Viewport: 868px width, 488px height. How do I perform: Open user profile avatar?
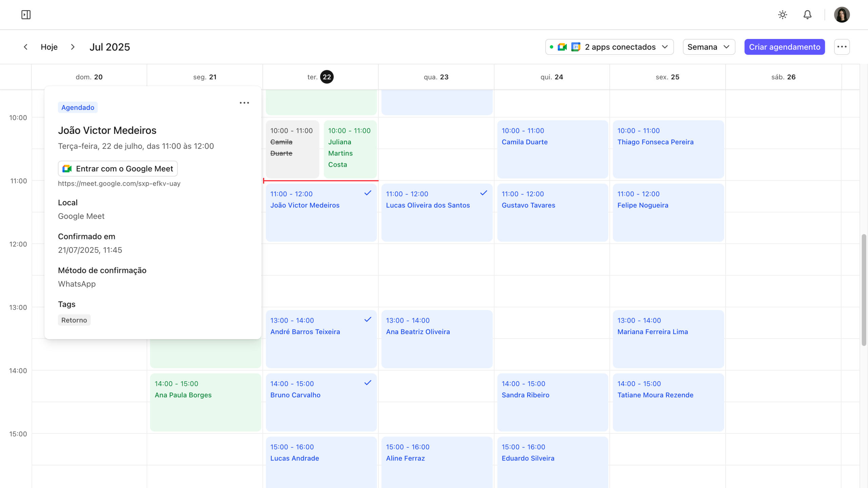pos(842,15)
